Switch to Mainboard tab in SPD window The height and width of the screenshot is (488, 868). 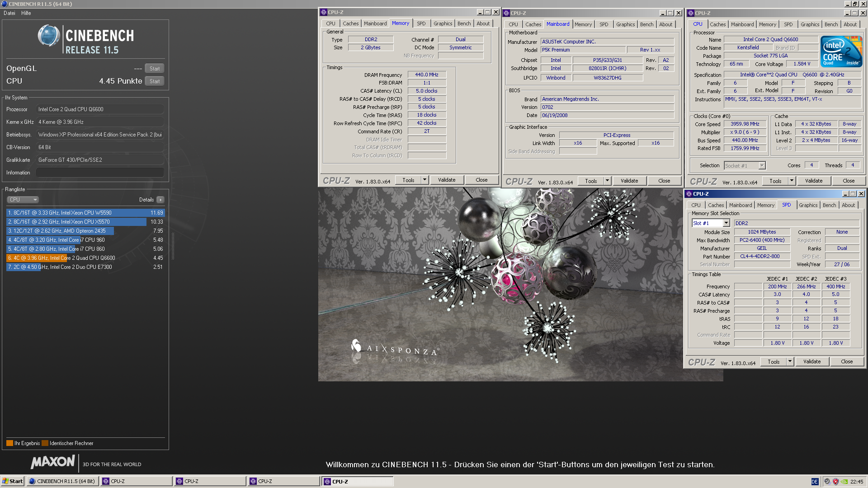[741, 205]
